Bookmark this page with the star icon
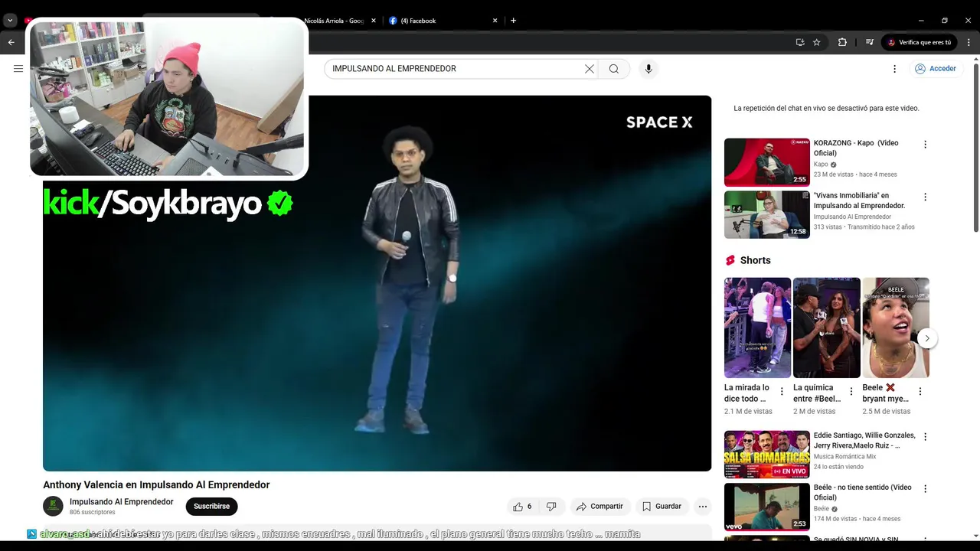The height and width of the screenshot is (551, 980). click(x=817, y=42)
